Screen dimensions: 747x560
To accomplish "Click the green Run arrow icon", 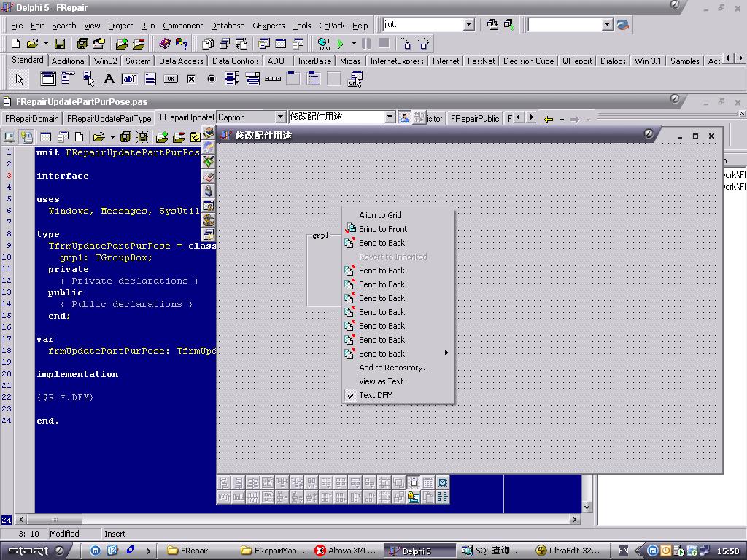I will point(340,44).
